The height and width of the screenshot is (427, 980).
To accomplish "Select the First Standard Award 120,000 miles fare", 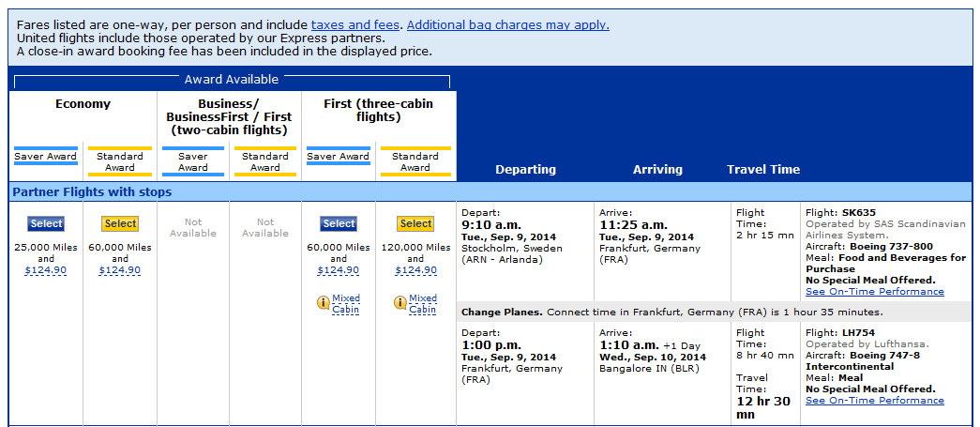I will [x=415, y=223].
